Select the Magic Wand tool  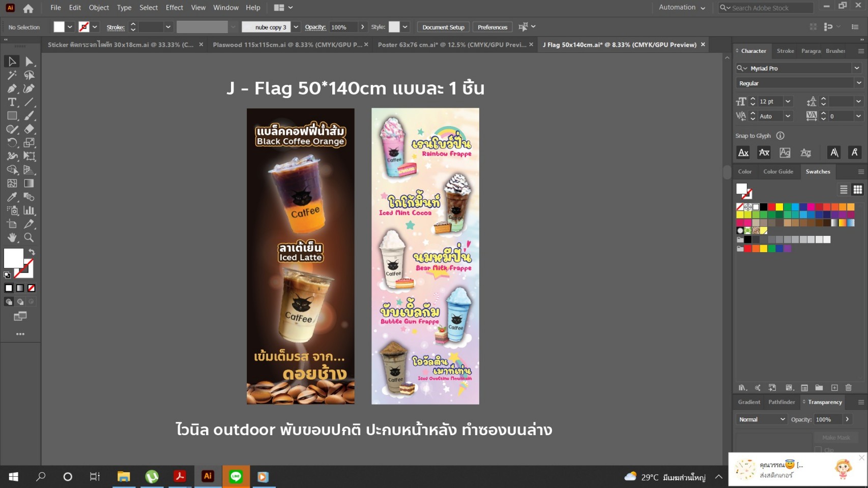point(12,75)
